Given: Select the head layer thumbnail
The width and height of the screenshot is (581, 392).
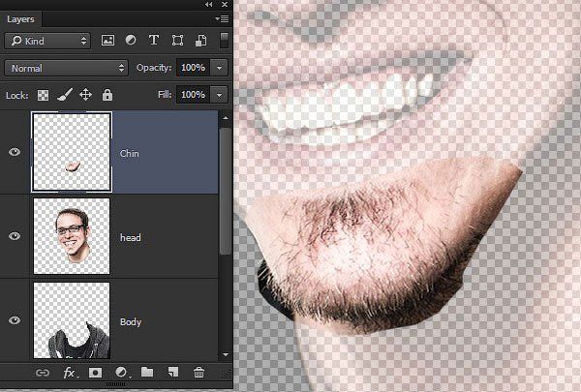Looking at the screenshot, I should [72, 236].
